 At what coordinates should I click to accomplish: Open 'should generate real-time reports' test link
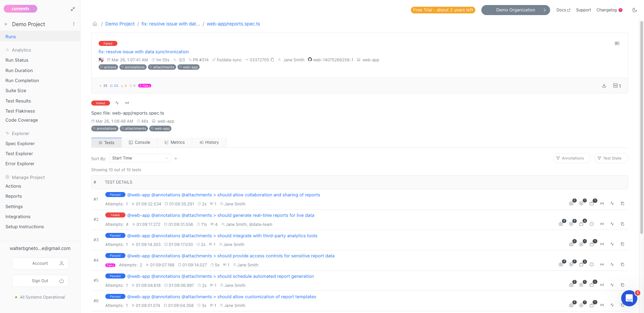(x=221, y=215)
